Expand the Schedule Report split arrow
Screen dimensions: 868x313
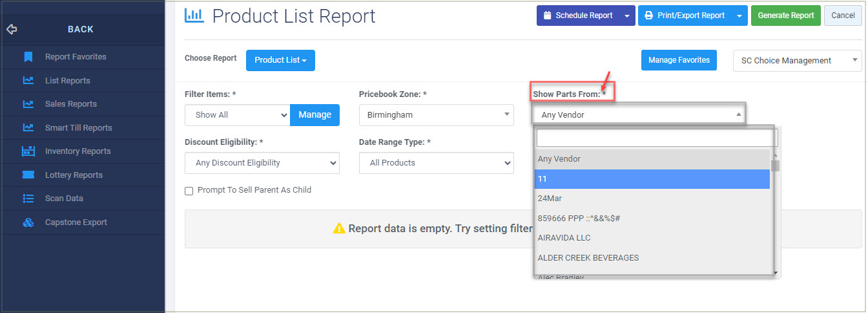point(626,16)
